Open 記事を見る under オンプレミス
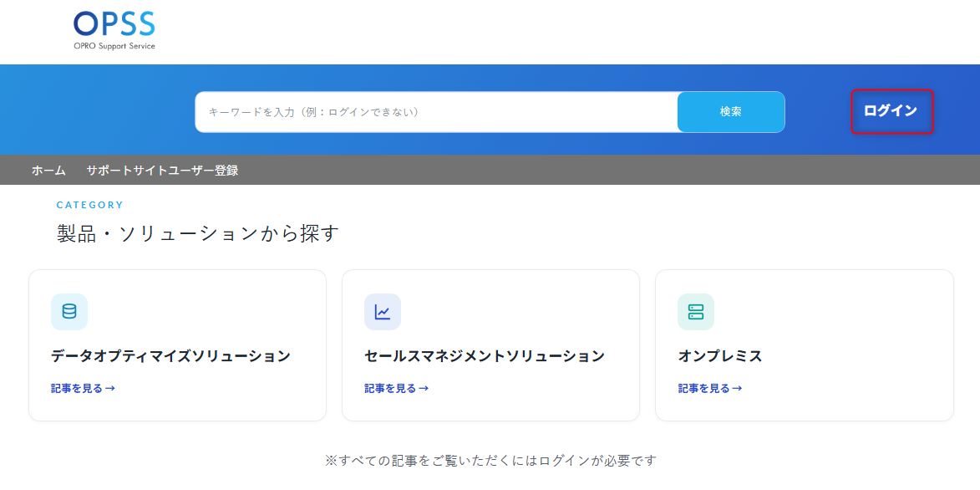 tap(710, 388)
